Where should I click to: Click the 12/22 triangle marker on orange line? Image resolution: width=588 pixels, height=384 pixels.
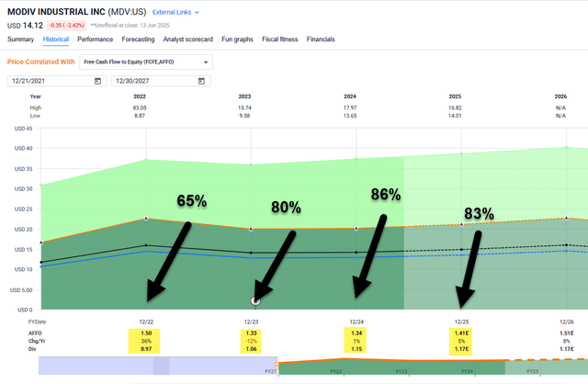coord(146,219)
